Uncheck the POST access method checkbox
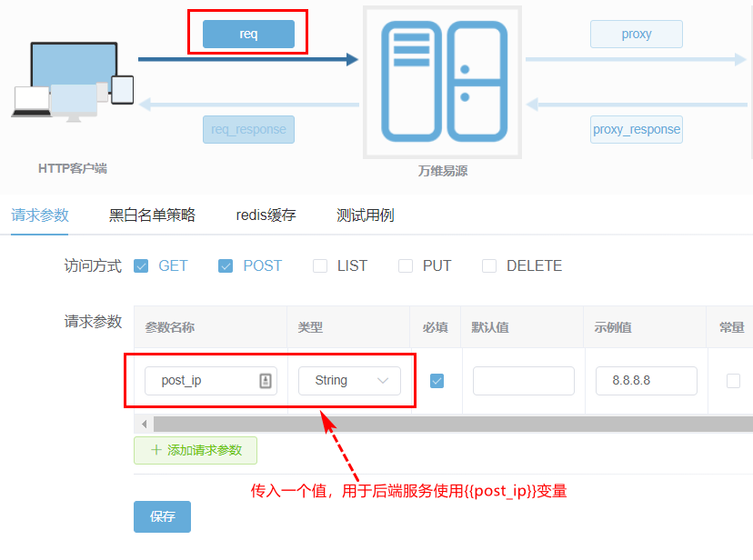The image size is (753, 560). pyautogui.click(x=226, y=265)
